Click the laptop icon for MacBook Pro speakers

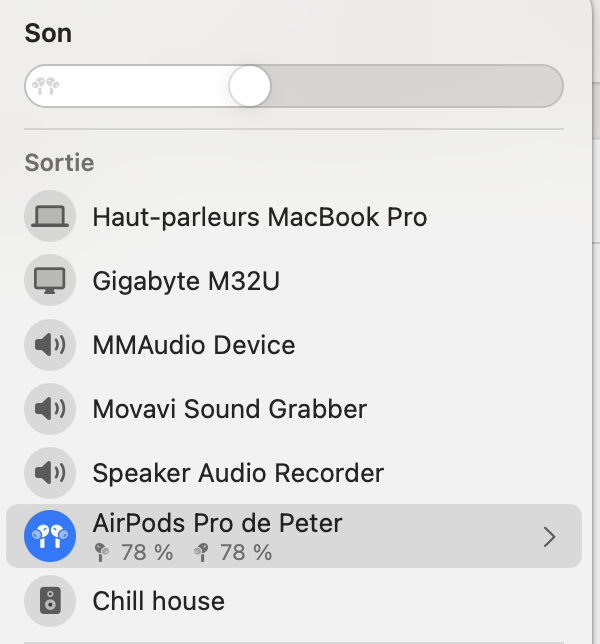[x=50, y=217]
